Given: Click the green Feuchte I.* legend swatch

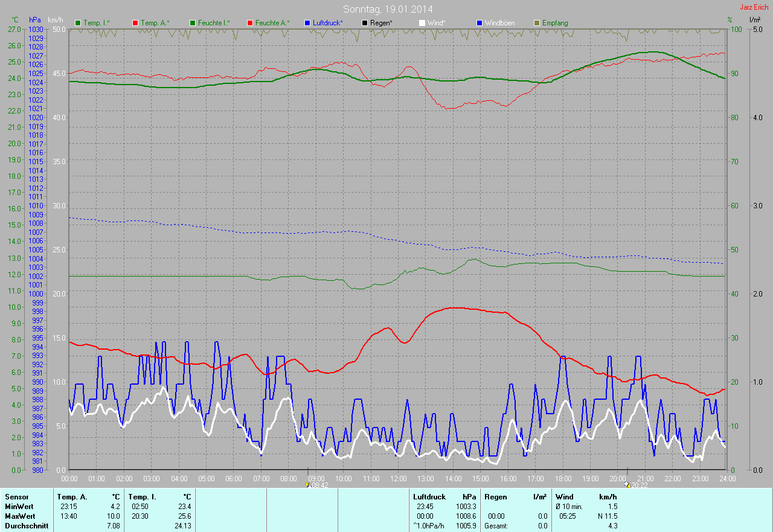Looking at the screenshot, I should [193, 23].
